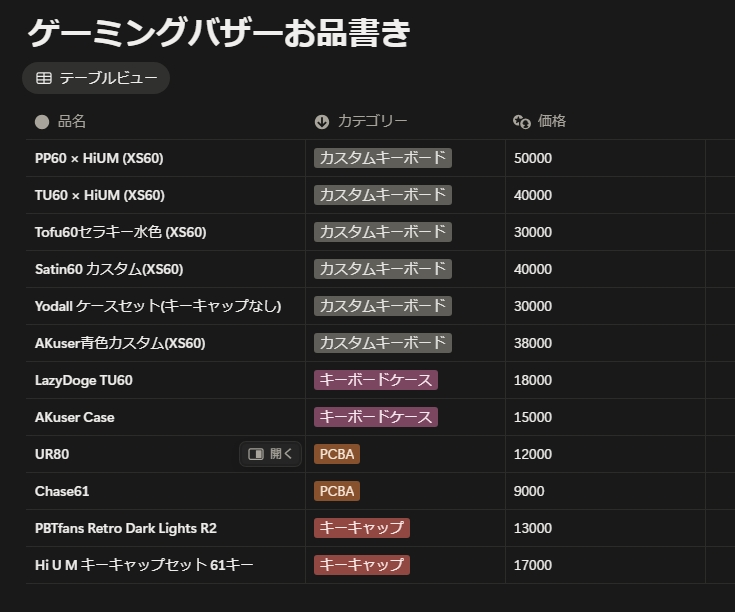Open the テーブルビュー view tab
The image size is (735, 612).
click(96, 78)
